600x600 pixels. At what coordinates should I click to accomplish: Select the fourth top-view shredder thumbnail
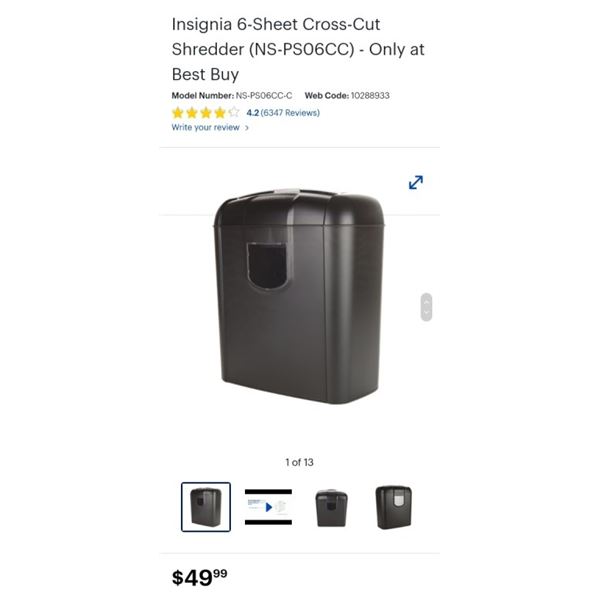click(x=394, y=507)
